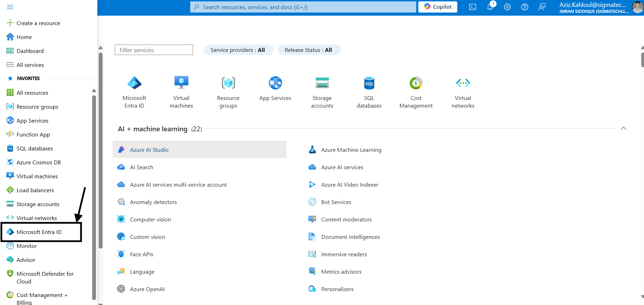The image size is (644, 305).
Task: Click the Copilot button
Action: [x=438, y=7]
